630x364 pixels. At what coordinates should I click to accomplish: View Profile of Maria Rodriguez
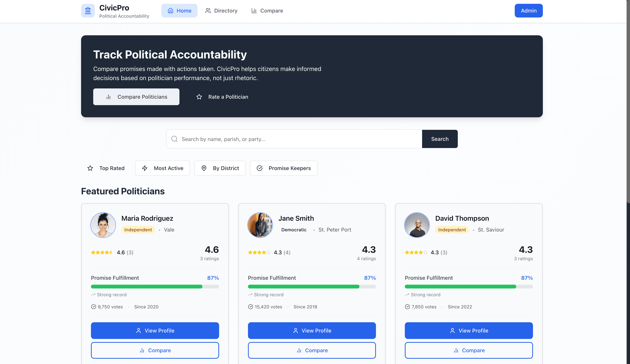coord(155,330)
